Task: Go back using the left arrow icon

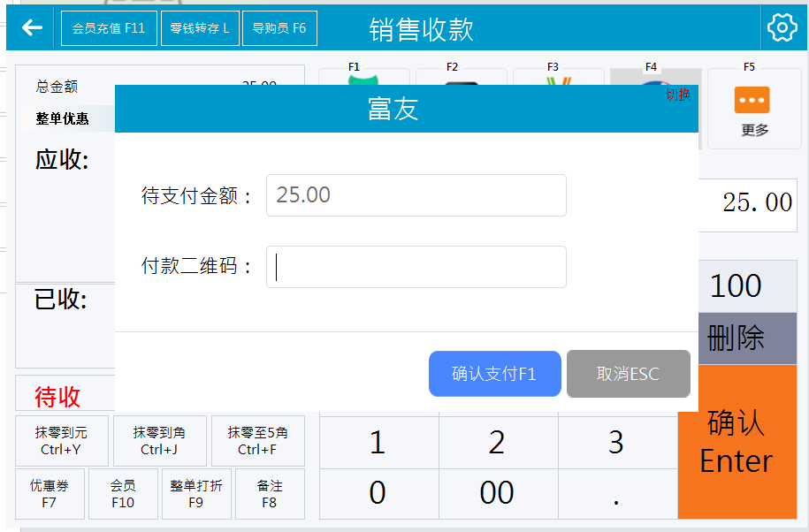Action: (32, 27)
